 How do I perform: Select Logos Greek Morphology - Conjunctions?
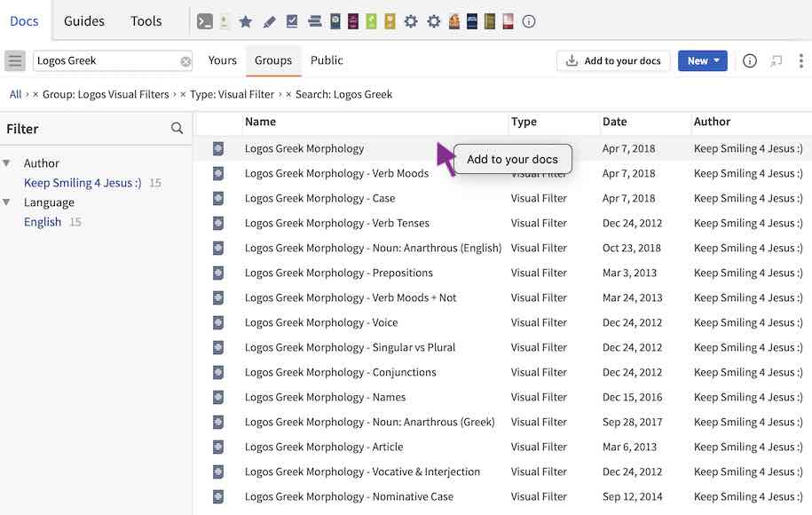tap(340, 373)
